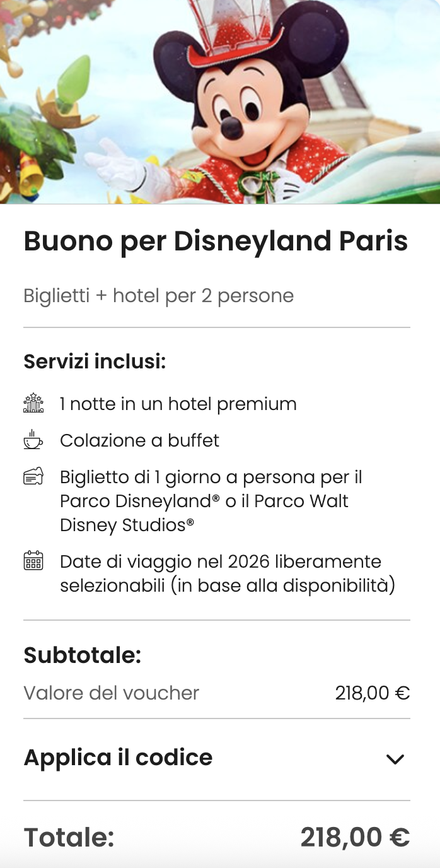Click the Biglietti + hotel per 2 persone subtitle
The image size is (440, 868).
[x=158, y=295]
